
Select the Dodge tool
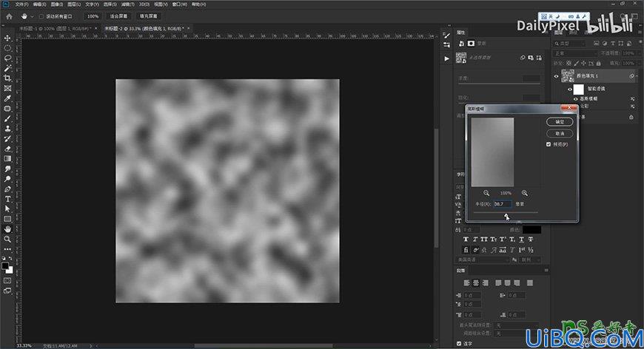[x=7, y=179]
